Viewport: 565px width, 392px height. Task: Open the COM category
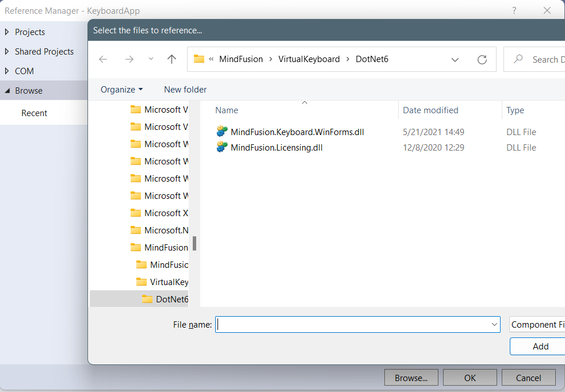pyautogui.click(x=25, y=71)
